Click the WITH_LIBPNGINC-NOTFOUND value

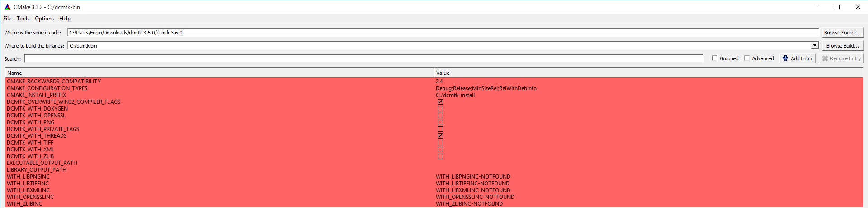point(473,177)
